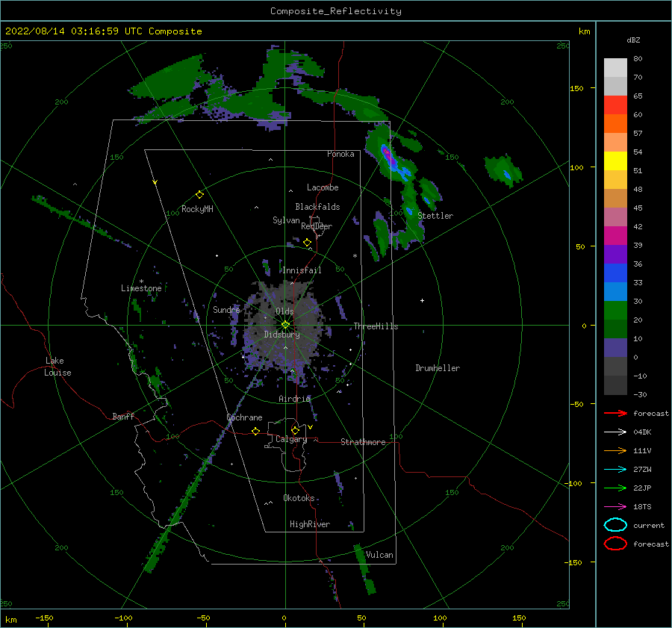
Task: Click the Limestone label
Action: (x=141, y=288)
